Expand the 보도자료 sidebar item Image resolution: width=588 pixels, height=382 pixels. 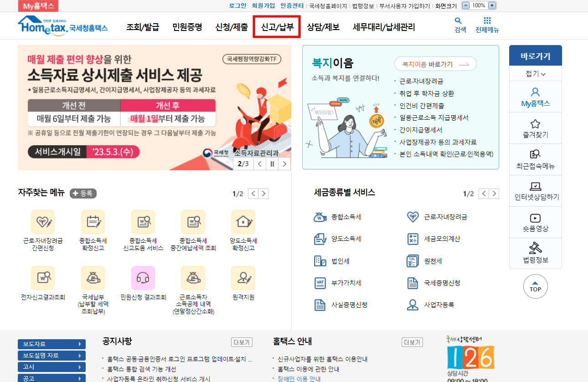click(52, 344)
